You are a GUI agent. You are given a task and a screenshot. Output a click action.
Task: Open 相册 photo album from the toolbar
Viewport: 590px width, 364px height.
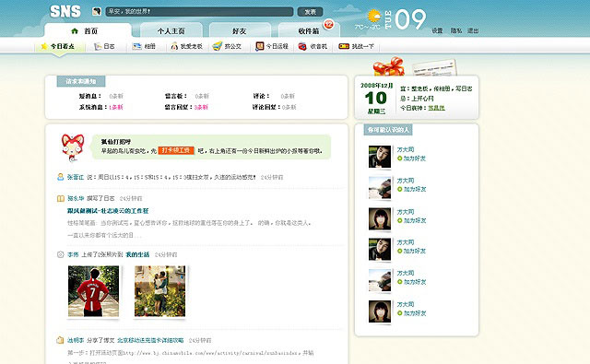point(144,46)
